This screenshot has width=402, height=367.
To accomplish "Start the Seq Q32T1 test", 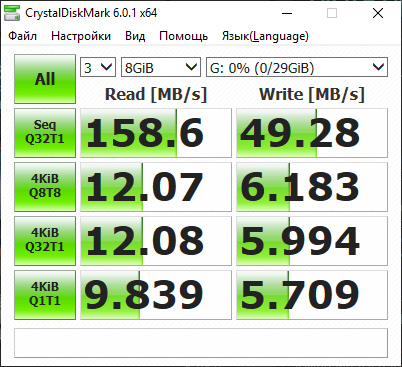I will [x=45, y=133].
